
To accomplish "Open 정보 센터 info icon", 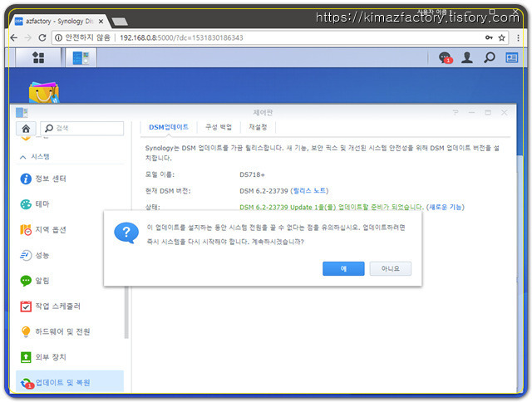I will (x=26, y=179).
